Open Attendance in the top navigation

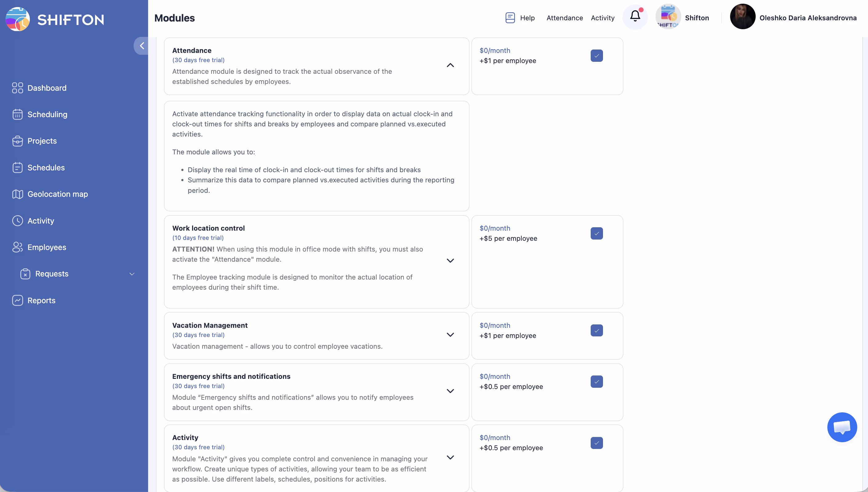[564, 18]
